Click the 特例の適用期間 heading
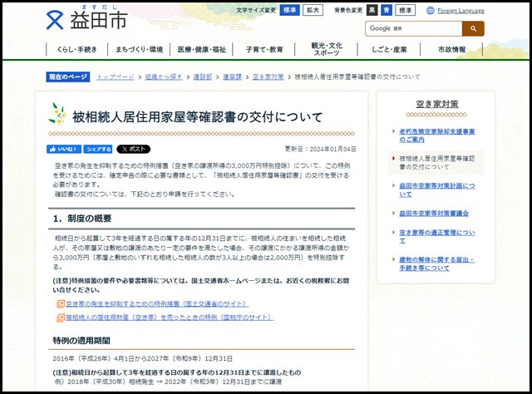Screen dimensions: 532x394 (x=81, y=340)
